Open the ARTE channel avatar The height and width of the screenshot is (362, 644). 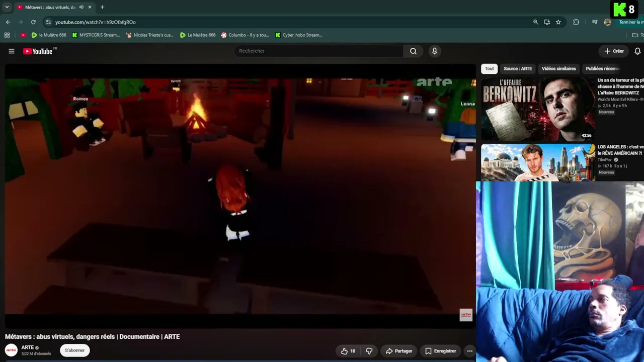(x=11, y=350)
